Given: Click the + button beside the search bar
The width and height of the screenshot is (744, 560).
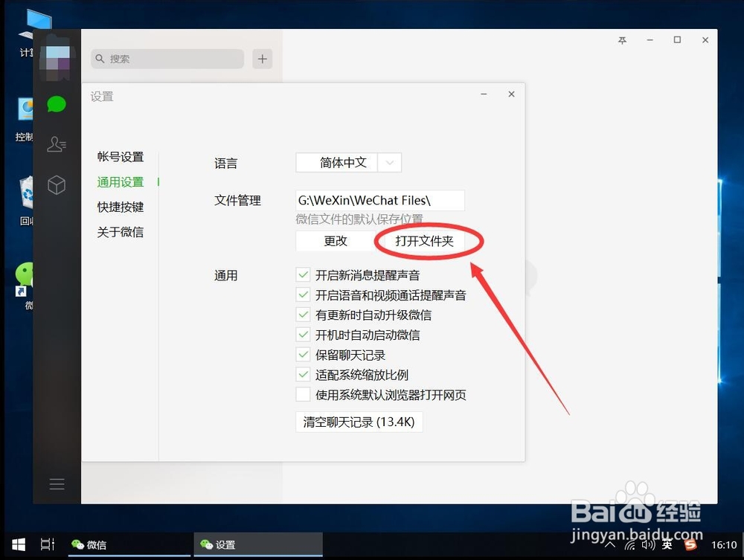Looking at the screenshot, I should tap(262, 58).
